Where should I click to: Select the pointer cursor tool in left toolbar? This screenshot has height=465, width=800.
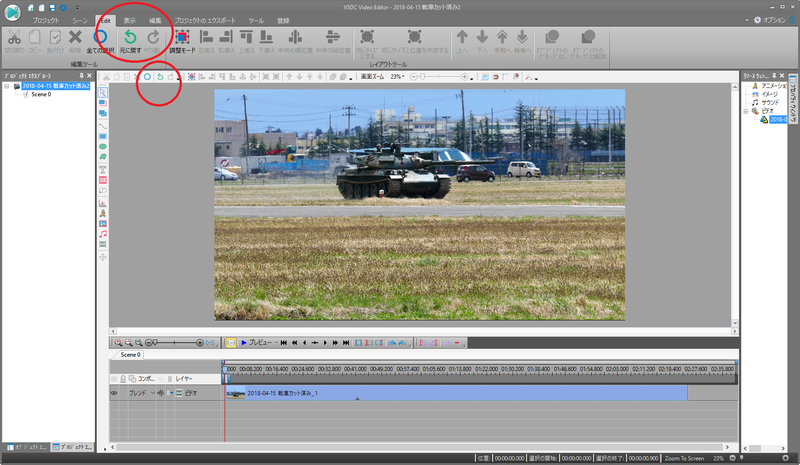point(103,92)
